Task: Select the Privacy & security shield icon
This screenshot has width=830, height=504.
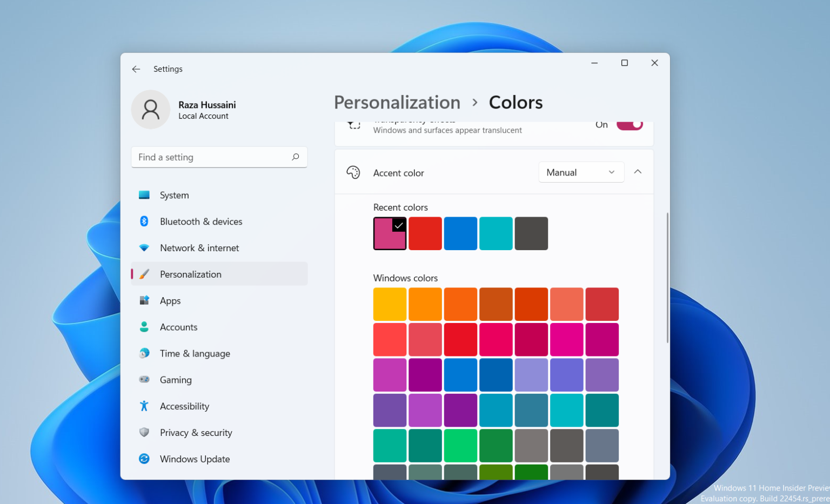Action: tap(144, 432)
